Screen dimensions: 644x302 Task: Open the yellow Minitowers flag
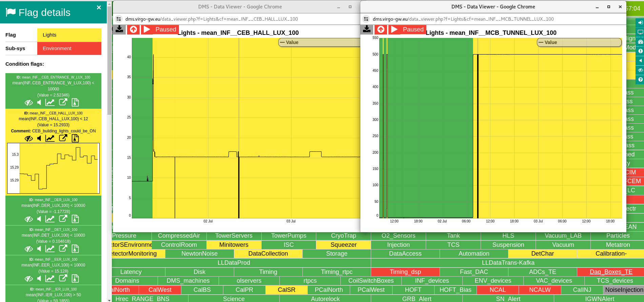[x=234, y=245]
